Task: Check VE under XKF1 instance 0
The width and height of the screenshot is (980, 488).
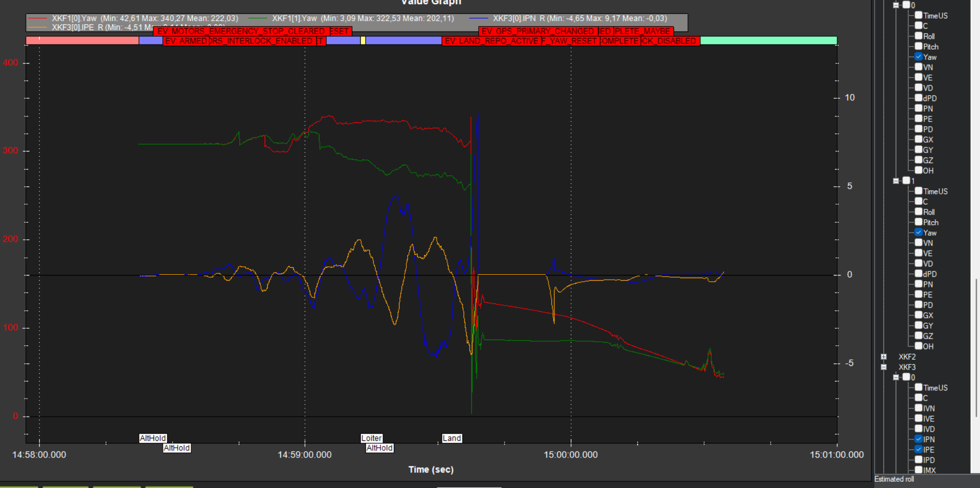Action: (x=918, y=78)
